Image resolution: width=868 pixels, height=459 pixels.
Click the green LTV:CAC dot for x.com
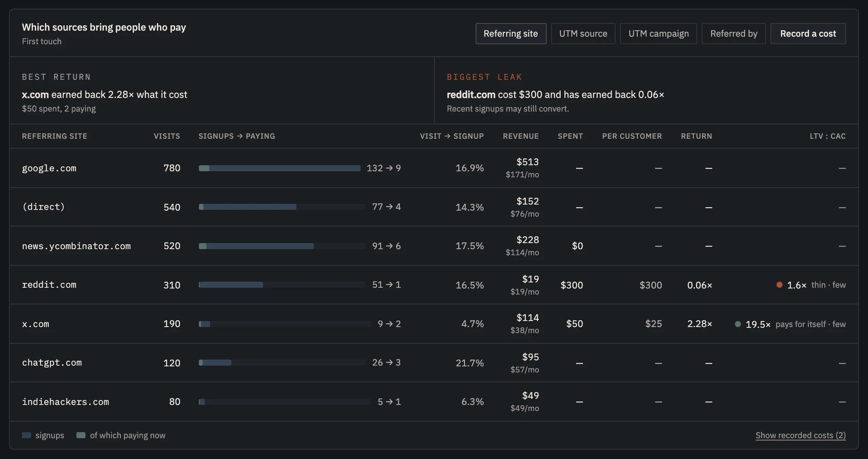point(738,324)
